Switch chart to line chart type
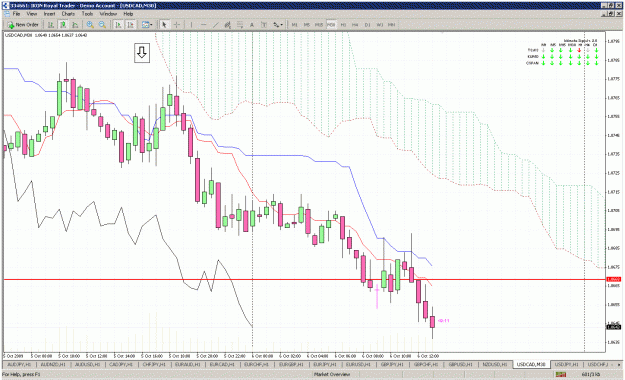Screen dimensions: 625x380 tap(75, 25)
